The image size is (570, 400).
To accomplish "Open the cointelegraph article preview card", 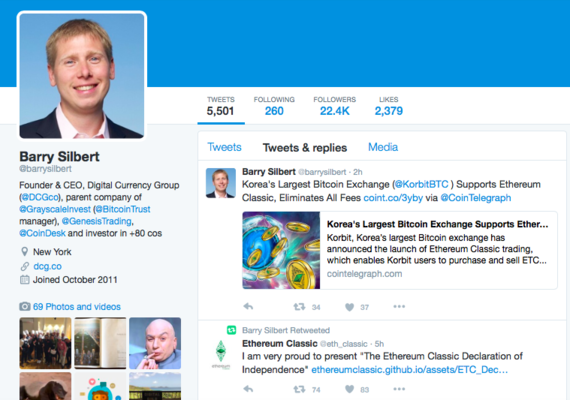I will point(400,250).
